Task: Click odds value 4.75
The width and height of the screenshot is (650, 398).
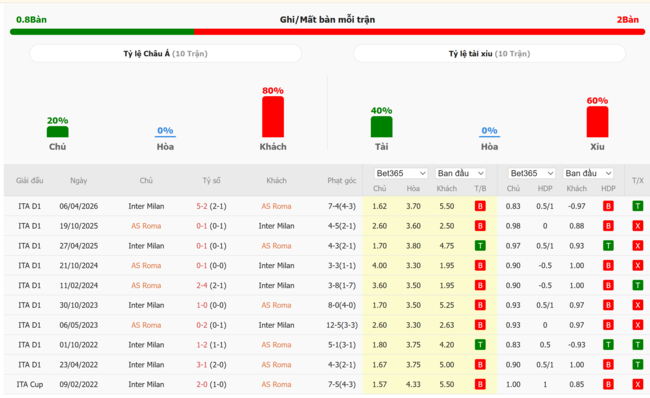Action: [446, 246]
